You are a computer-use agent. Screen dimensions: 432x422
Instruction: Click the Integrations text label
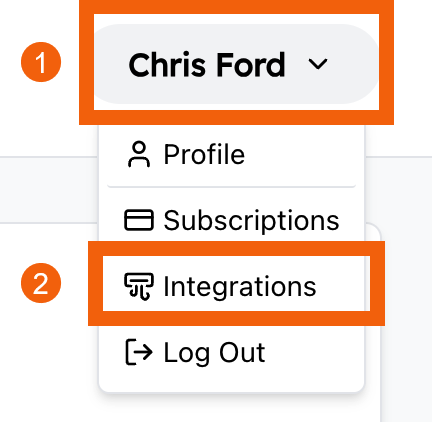pyautogui.click(x=240, y=287)
